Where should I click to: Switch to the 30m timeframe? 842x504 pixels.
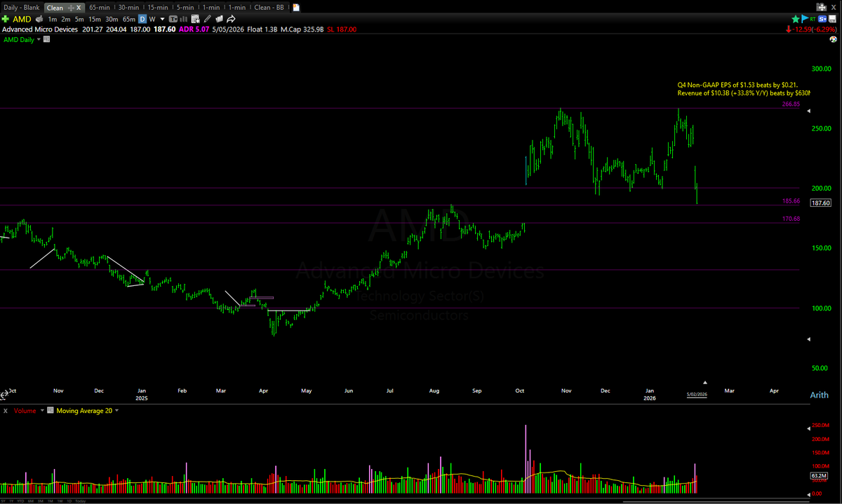[112, 19]
